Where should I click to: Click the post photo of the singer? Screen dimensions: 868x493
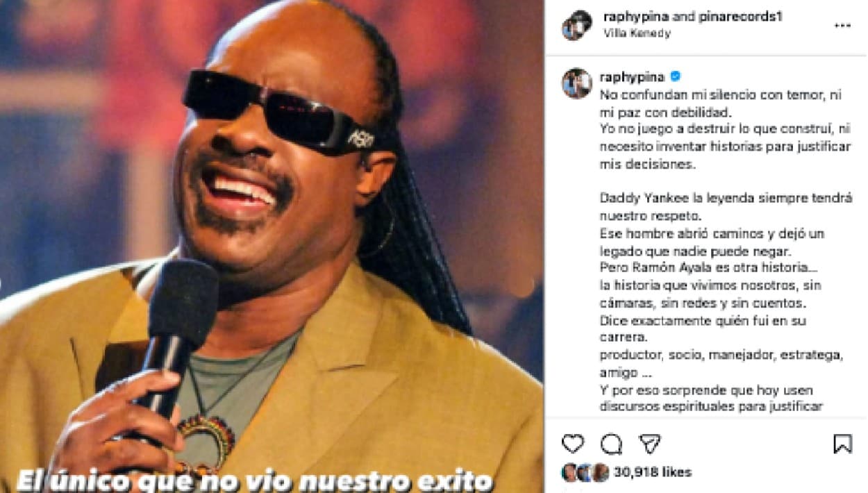click(272, 246)
